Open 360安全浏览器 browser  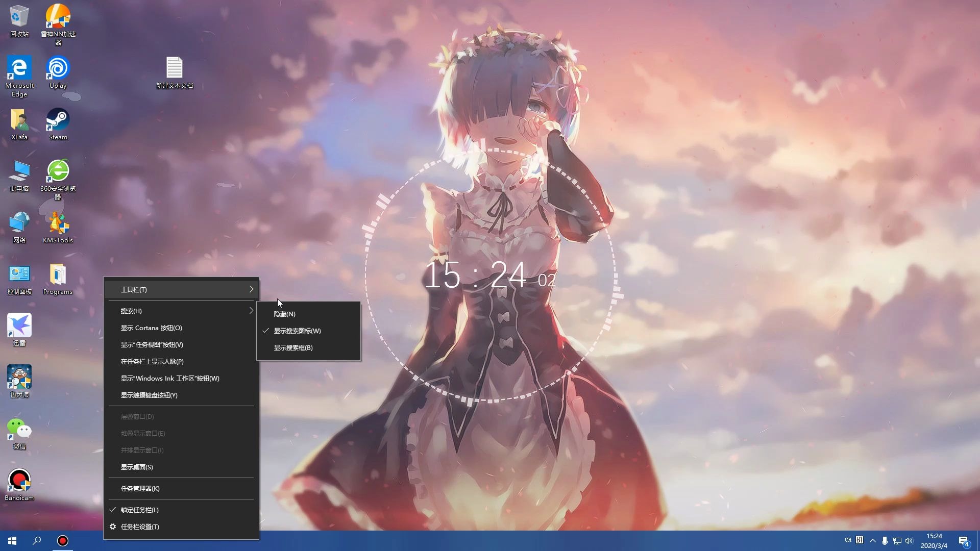coord(57,175)
